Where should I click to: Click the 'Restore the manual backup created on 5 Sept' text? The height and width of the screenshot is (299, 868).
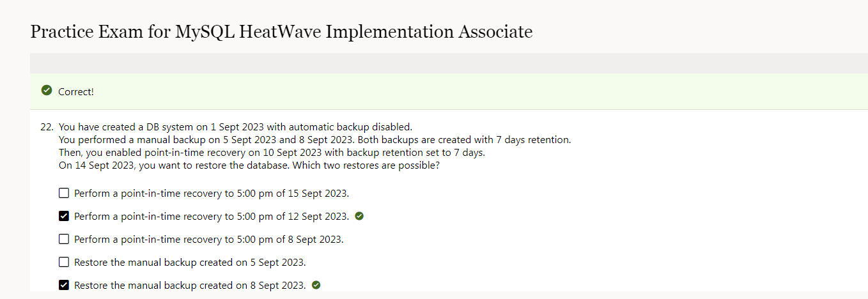click(190, 262)
